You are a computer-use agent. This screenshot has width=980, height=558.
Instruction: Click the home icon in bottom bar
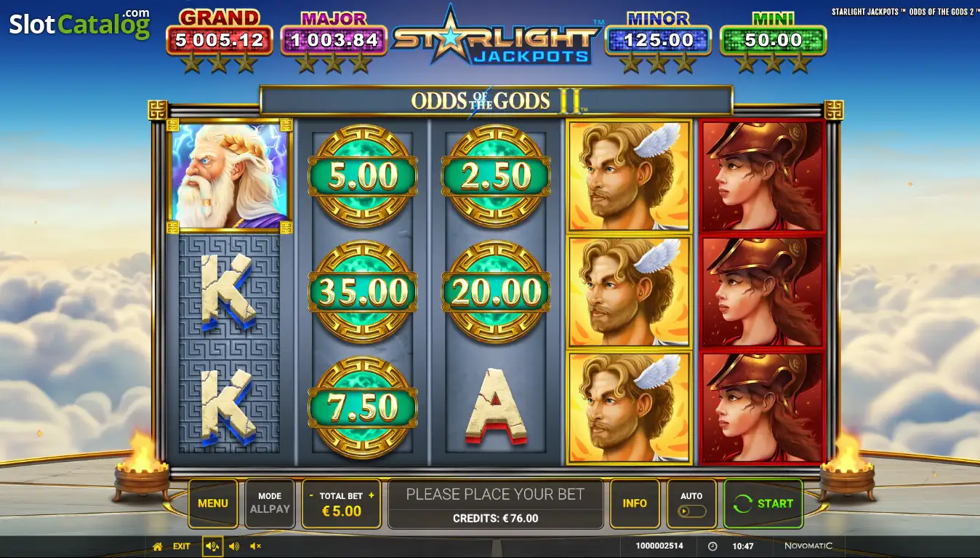point(157,546)
